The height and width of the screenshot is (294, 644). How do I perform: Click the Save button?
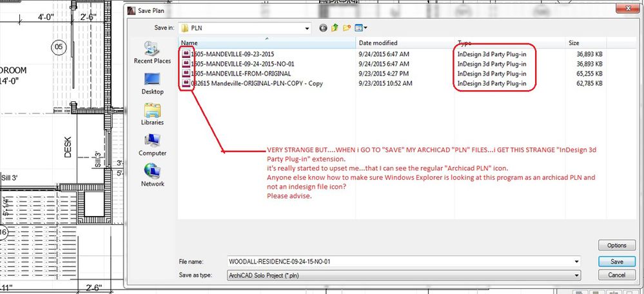(616, 262)
